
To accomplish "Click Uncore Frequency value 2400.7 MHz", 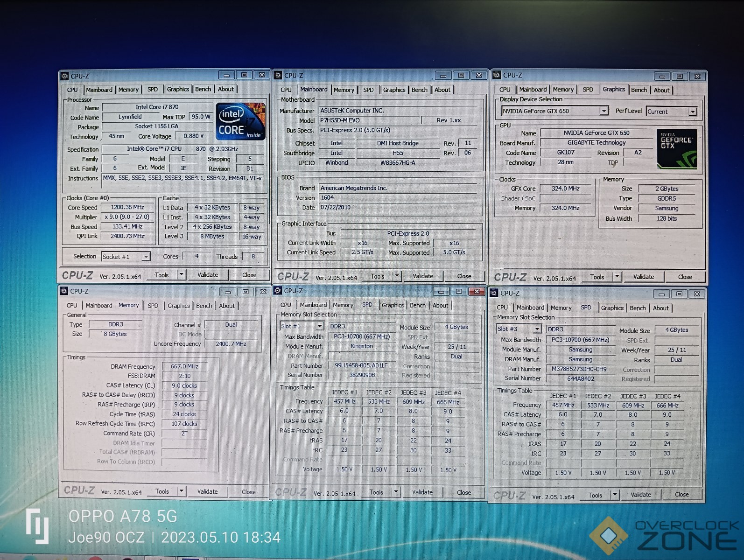I will pos(231,344).
